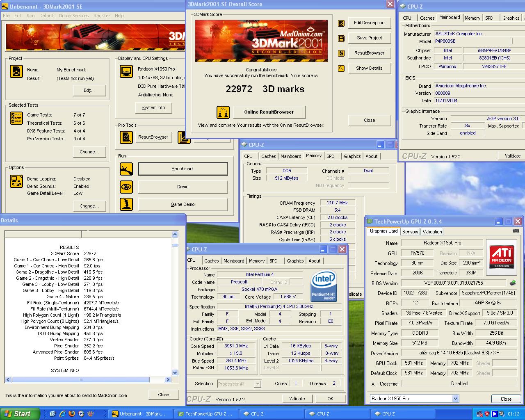Click the ATI Radeon logo in GPU-Z
The width and height of the screenshot is (525, 420).
coord(502,258)
